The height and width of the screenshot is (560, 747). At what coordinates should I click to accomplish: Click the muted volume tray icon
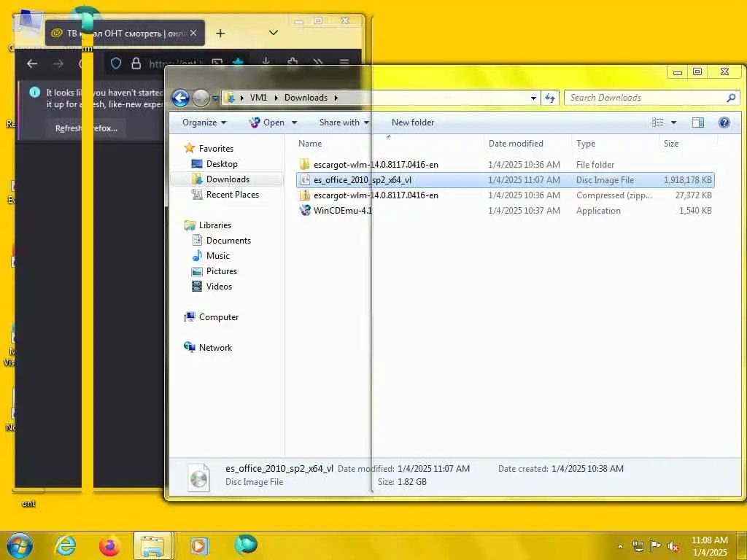(x=673, y=546)
